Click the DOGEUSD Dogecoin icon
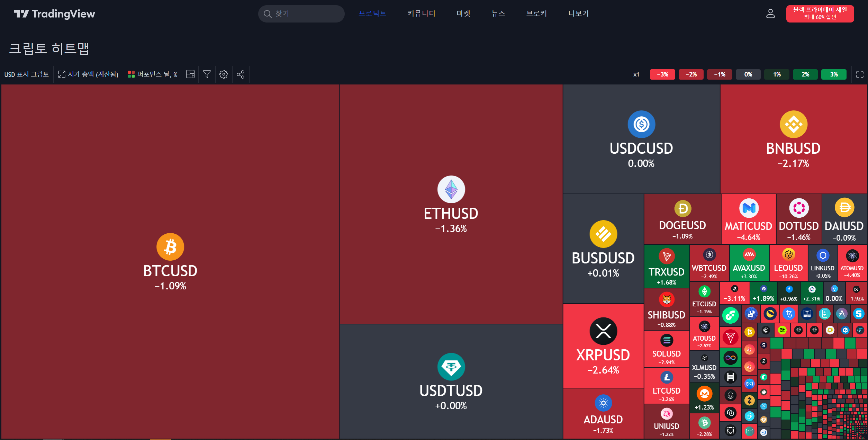Viewport: 868px width, 440px height. 683,209
